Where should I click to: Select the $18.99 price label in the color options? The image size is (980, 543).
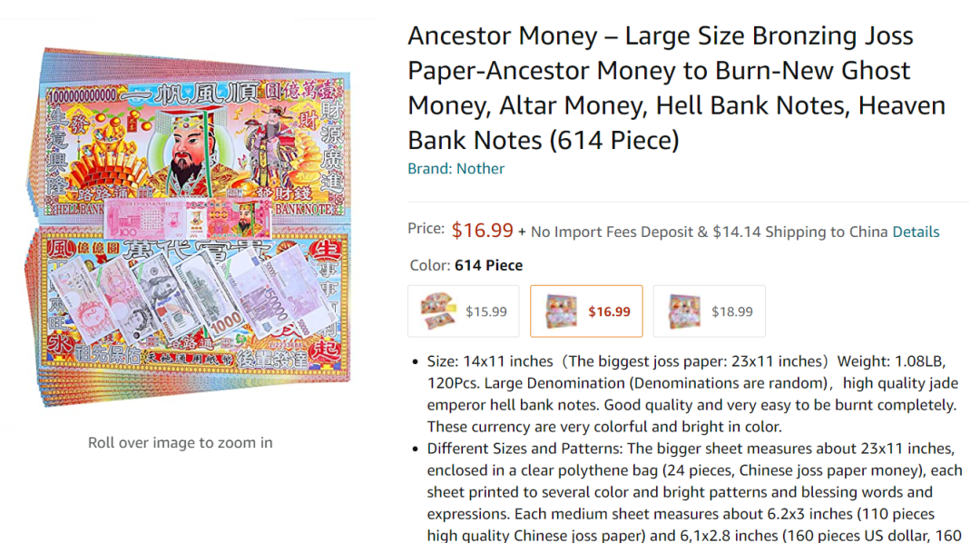(732, 311)
